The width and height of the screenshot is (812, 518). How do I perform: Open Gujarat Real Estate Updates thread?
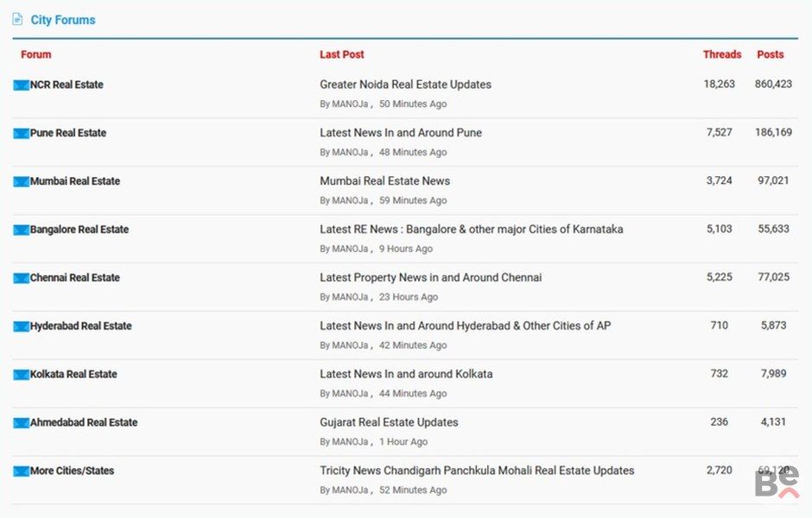click(389, 422)
